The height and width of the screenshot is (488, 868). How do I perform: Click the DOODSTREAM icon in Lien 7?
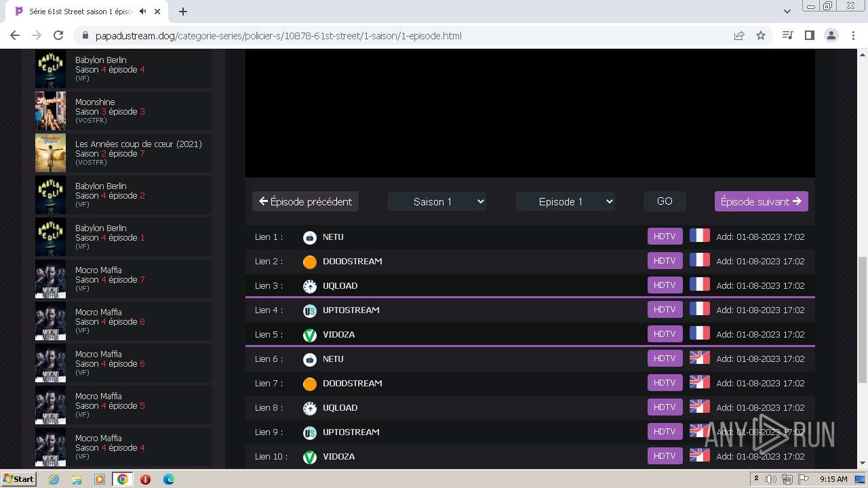pyautogui.click(x=310, y=384)
